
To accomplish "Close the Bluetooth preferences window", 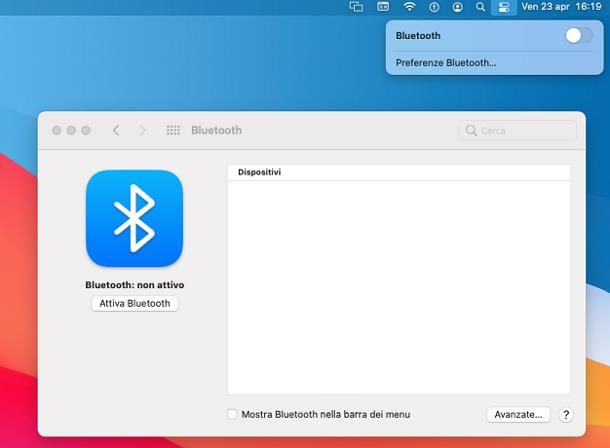I will (x=56, y=130).
